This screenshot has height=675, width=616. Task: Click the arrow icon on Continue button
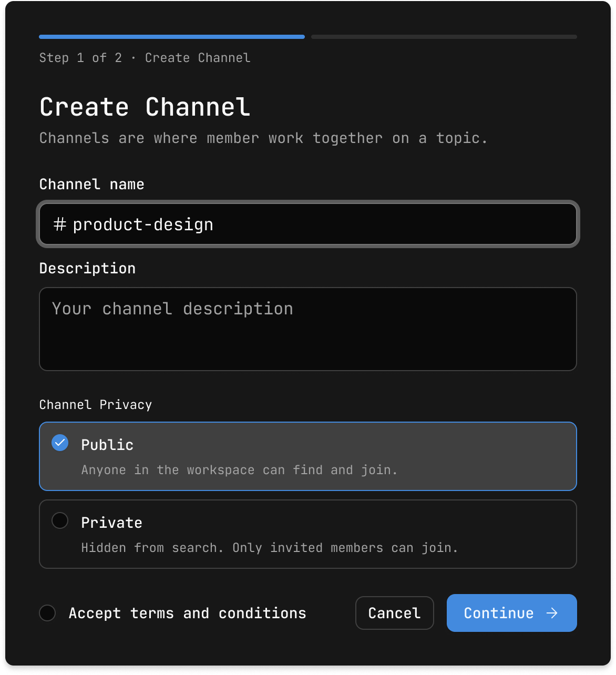[x=552, y=613]
